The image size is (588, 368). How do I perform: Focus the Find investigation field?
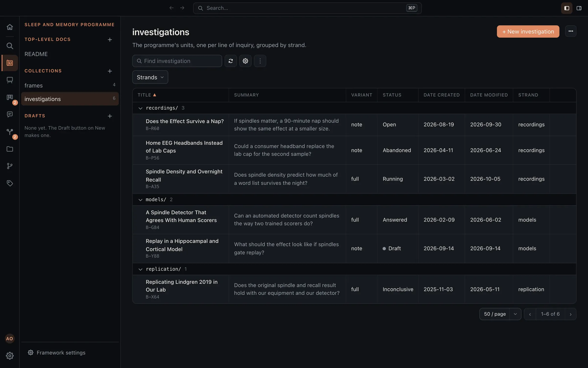(177, 61)
